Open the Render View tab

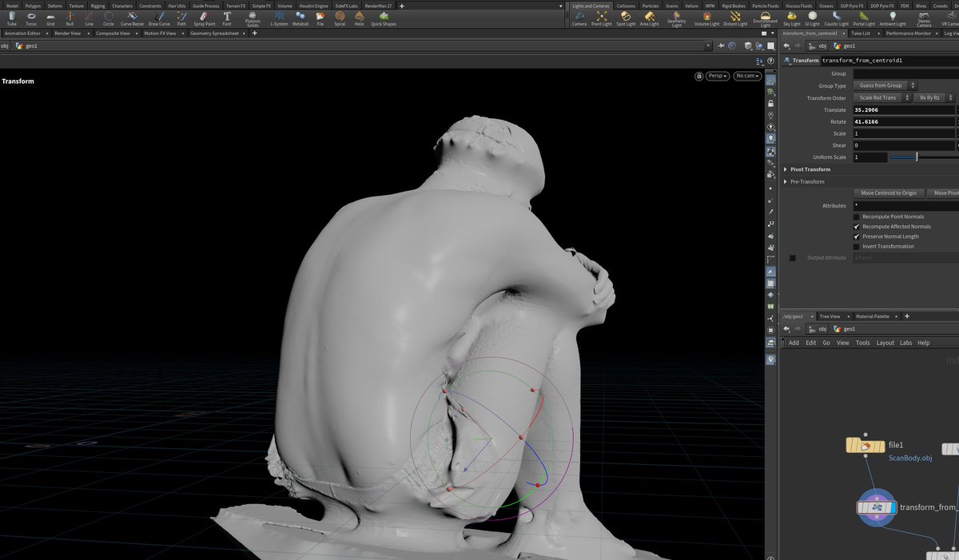[x=67, y=34]
